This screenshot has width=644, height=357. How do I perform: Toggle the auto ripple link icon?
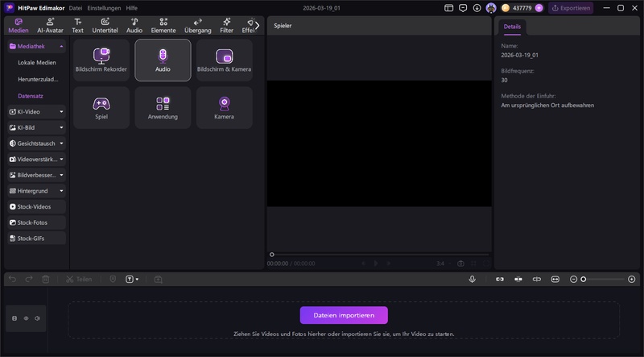point(500,280)
